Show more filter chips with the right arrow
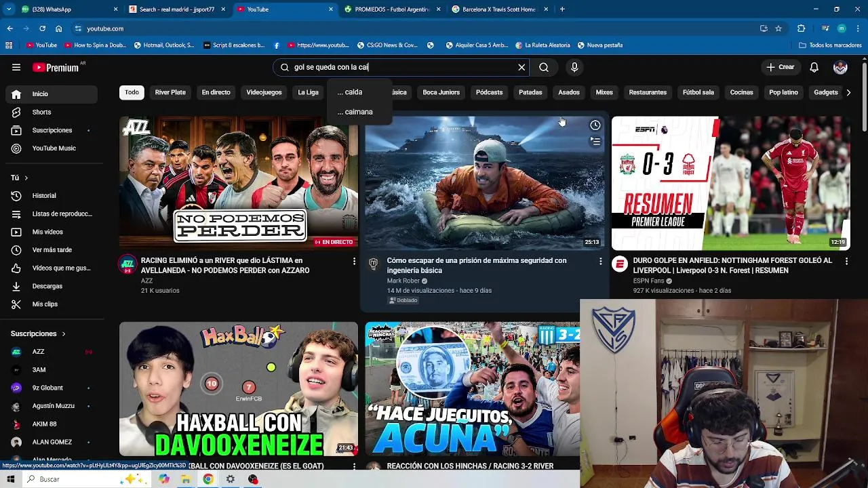This screenshot has height=488, width=868. point(848,92)
